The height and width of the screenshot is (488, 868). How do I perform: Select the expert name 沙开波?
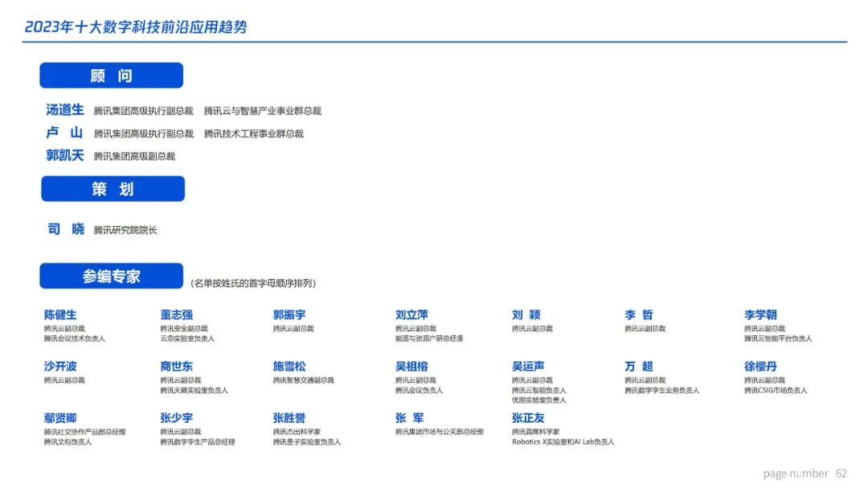pyautogui.click(x=60, y=366)
